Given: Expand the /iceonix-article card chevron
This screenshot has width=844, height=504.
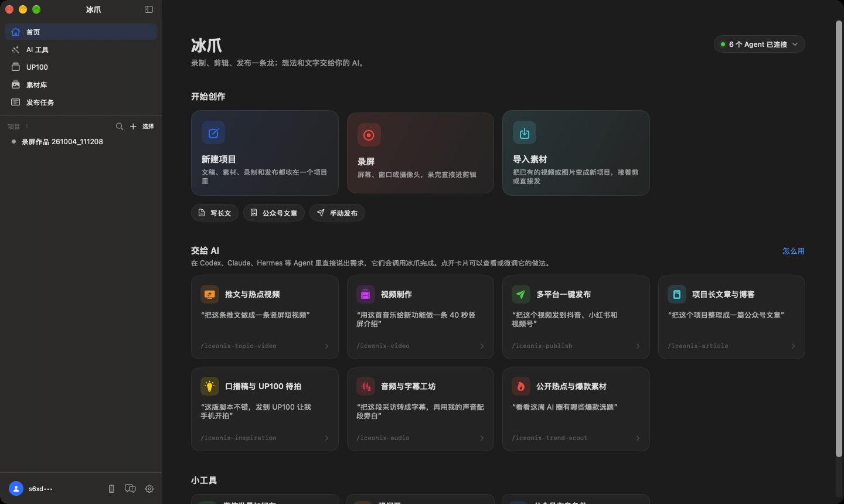Looking at the screenshot, I should [x=793, y=346].
